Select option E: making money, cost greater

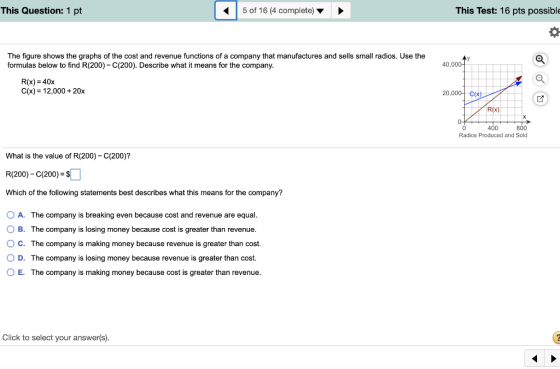(x=11, y=272)
